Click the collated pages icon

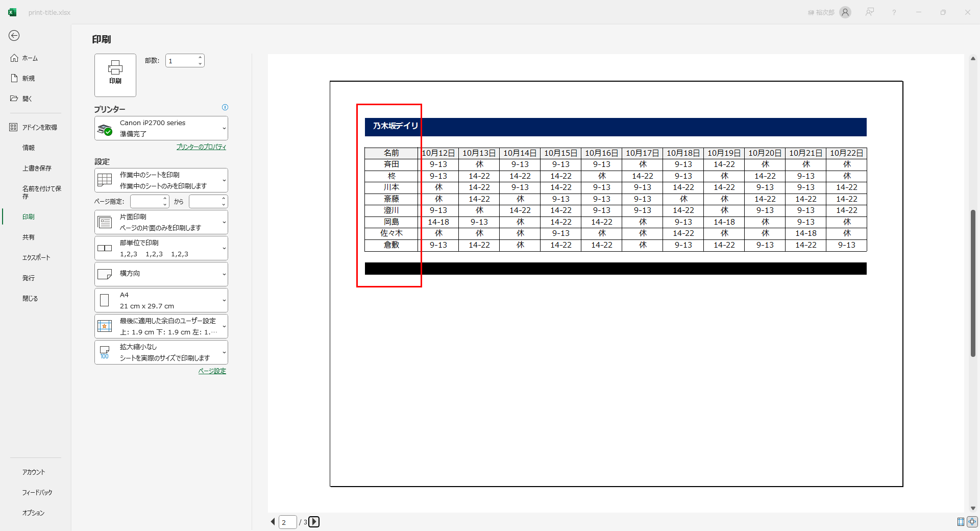pyautogui.click(x=105, y=248)
